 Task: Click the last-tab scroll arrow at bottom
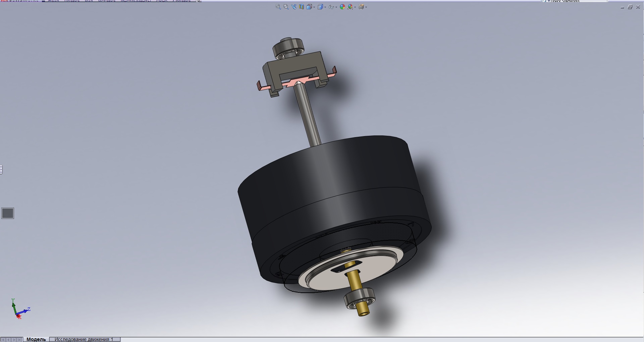click(x=19, y=340)
